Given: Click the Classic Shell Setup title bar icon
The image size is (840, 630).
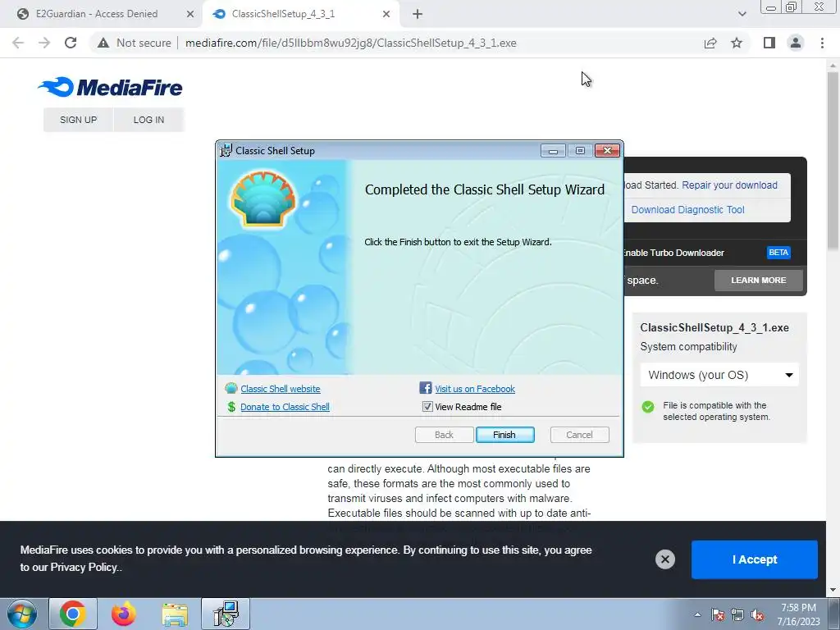Looking at the screenshot, I should coord(226,151).
